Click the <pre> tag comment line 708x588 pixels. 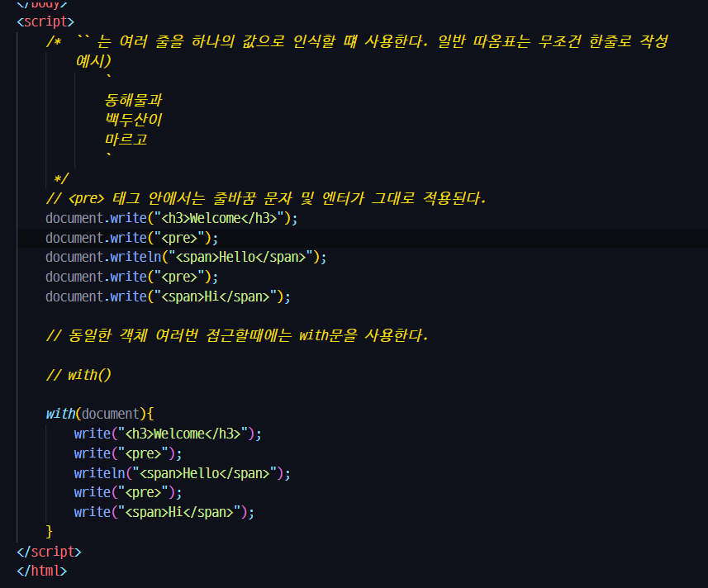[x=266, y=198]
